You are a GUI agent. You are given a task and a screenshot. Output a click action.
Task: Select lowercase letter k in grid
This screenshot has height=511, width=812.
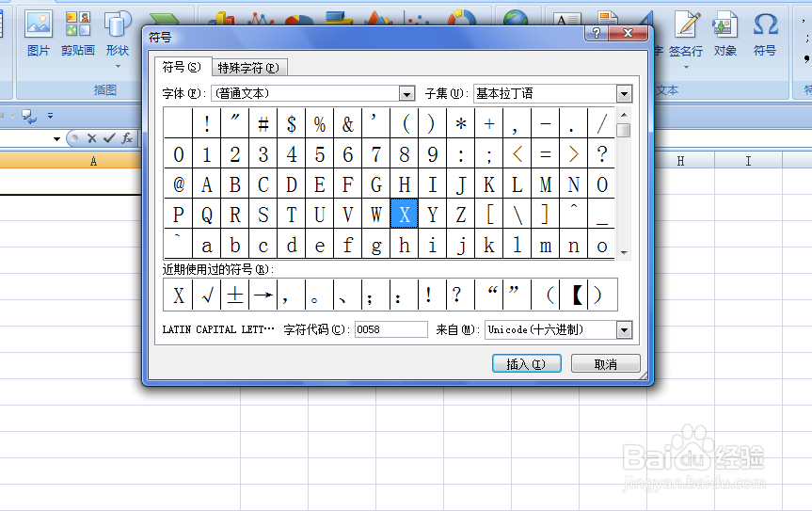pyautogui.click(x=489, y=245)
